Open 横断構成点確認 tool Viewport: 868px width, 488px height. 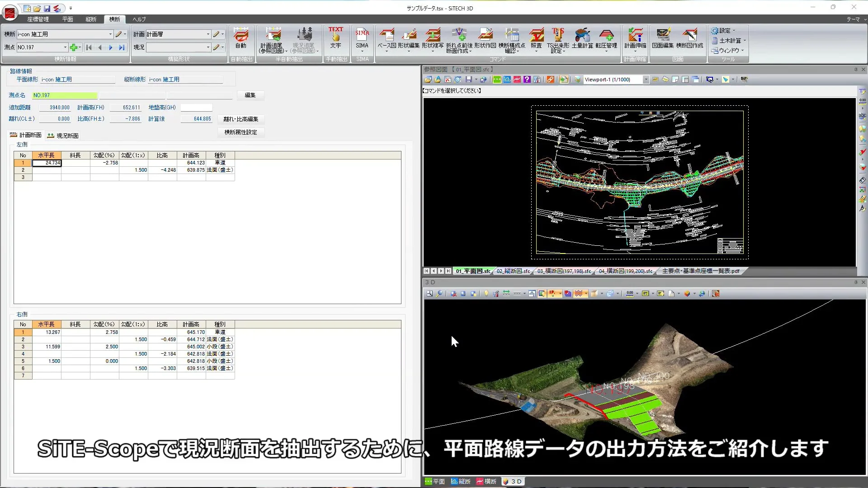tap(512, 40)
